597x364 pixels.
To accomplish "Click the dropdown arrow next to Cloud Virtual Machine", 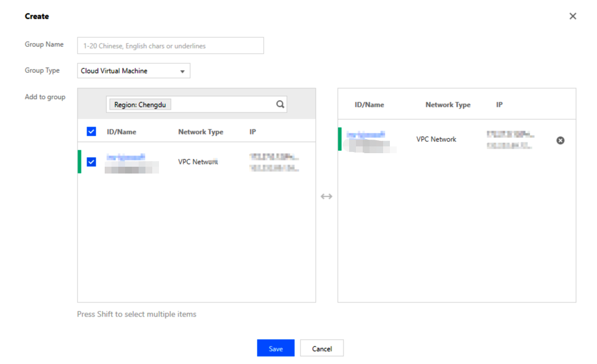I will coord(182,72).
